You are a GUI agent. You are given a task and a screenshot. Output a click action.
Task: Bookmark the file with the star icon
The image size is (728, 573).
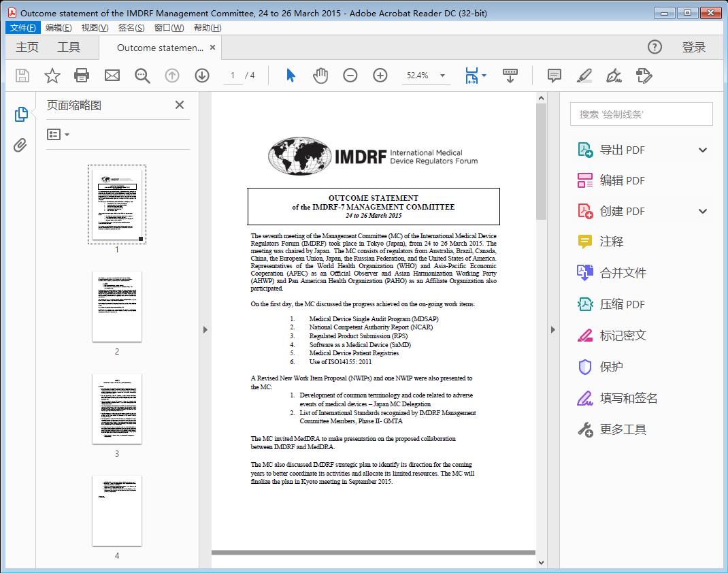coord(52,76)
